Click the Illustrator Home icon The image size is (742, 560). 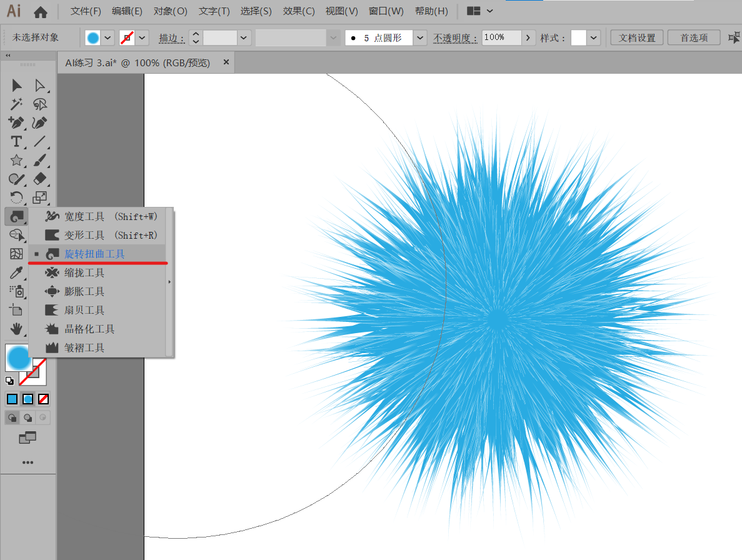41,12
